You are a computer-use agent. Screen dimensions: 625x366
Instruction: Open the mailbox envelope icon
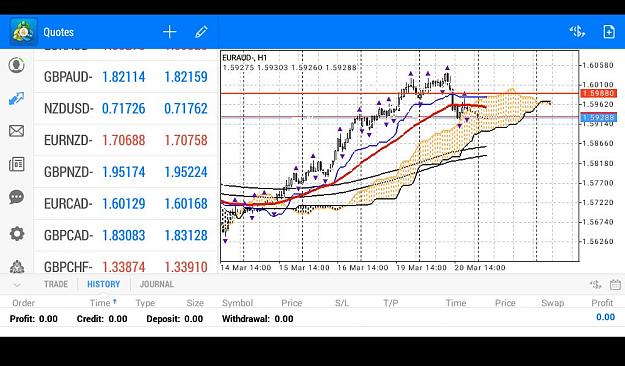[16, 131]
